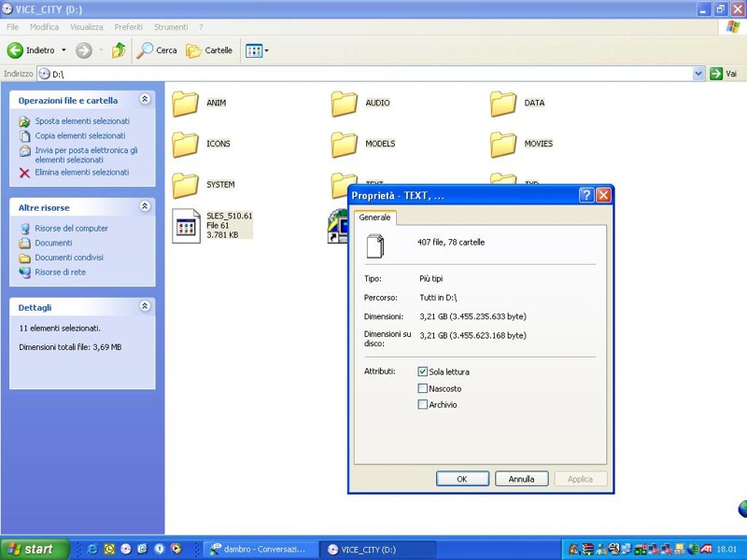Click the red X delete icon

[25, 173]
